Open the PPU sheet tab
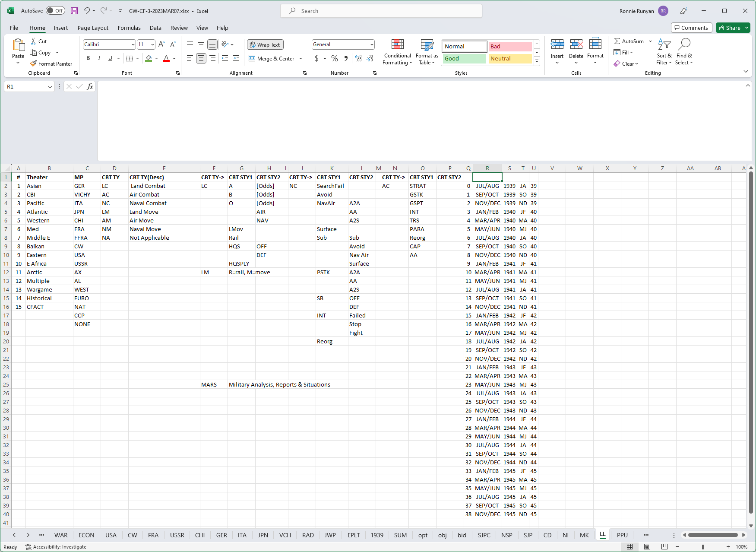This screenshot has width=756, height=552. (622, 535)
